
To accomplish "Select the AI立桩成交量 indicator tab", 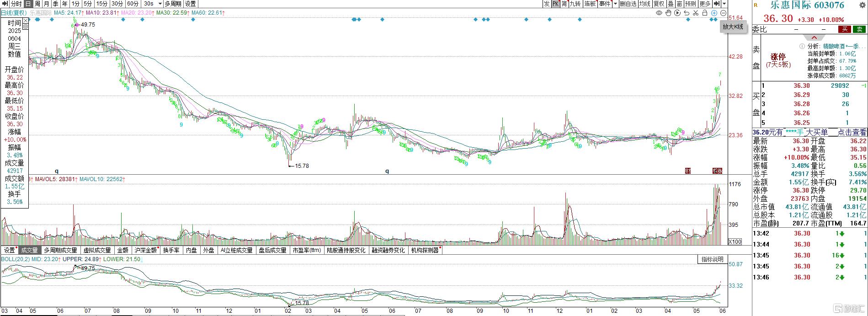I will [236, 251].
